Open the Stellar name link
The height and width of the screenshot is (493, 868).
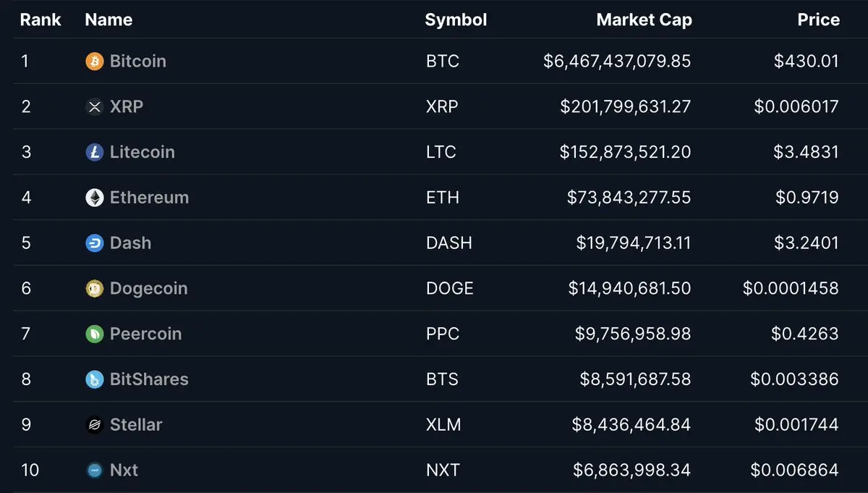tap(136, 425)
